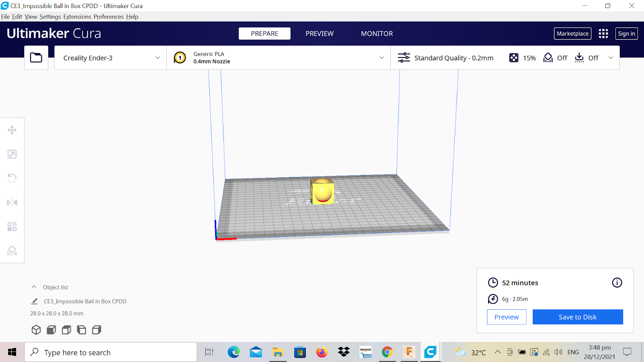This screenshot has width=644, height=362.
Task: Select the Move tool in left toolbar
Action: tap(12, 130)
